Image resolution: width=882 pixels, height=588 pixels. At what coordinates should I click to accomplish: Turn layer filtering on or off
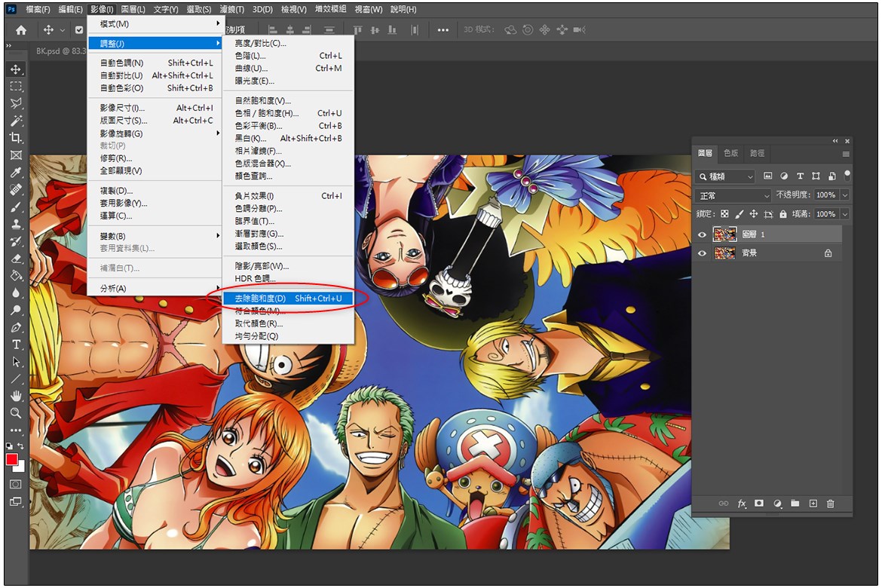[x=847, y=176]
